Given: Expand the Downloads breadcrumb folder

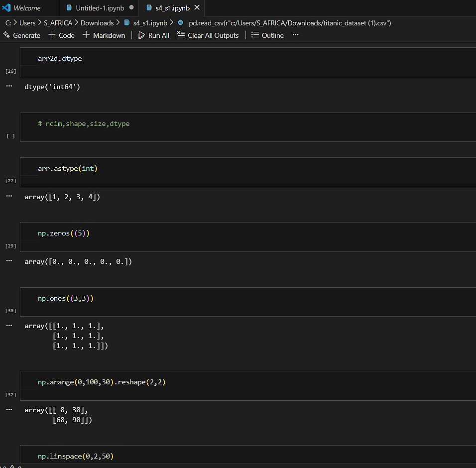Looking at the screenshot, I should [x=97, y=23].
